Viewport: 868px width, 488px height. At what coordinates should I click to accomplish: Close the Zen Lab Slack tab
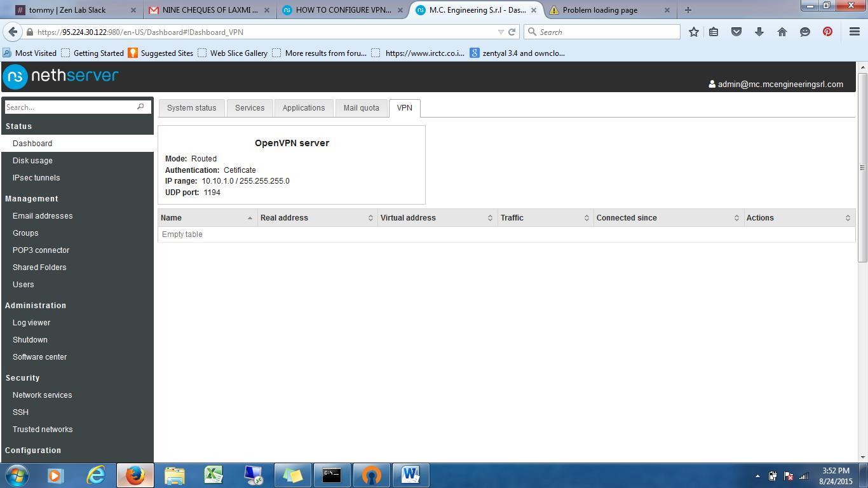(133, 10)
